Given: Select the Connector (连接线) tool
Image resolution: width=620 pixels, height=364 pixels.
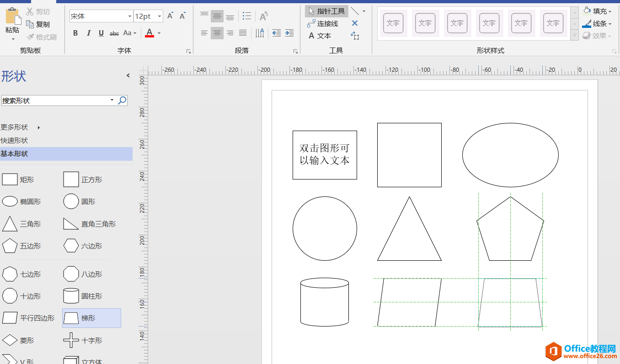Looking at the screenshot, I should point(323,23).
